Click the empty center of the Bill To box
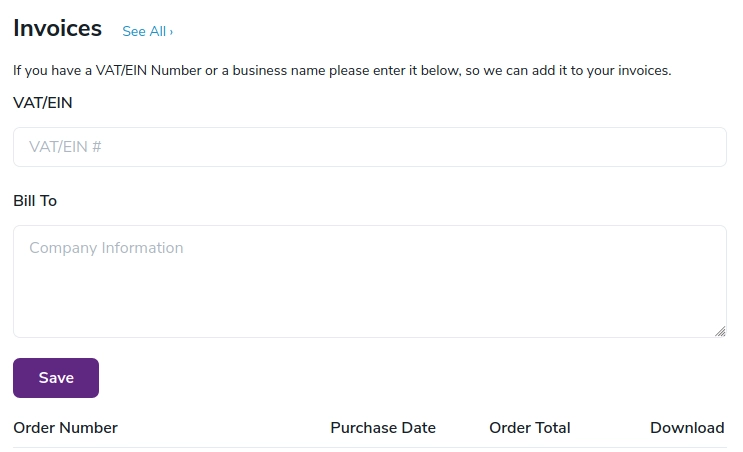The width and height of the screenshot is (743, 452). tap(369, 290)
